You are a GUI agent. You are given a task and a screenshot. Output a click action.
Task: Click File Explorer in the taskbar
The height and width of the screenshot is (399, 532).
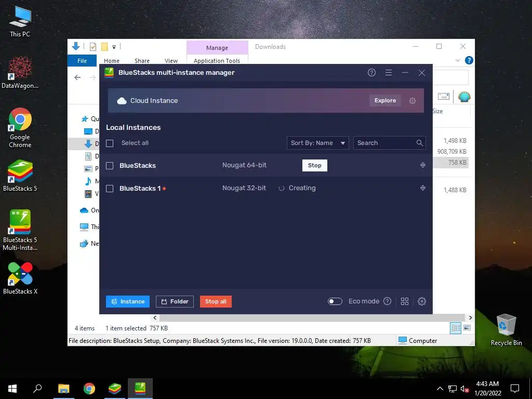[64, 389]
